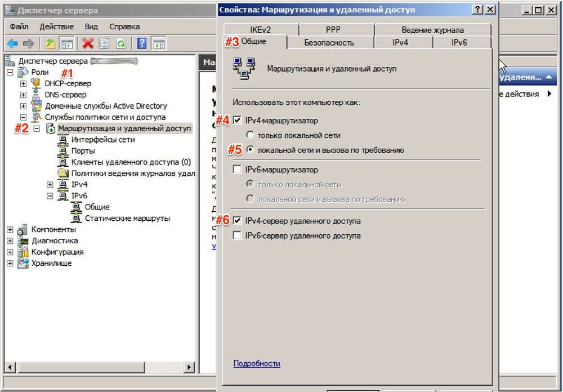Expand the IPv4 tree node
The image size is (563, 392).
(x=50, y=185)
